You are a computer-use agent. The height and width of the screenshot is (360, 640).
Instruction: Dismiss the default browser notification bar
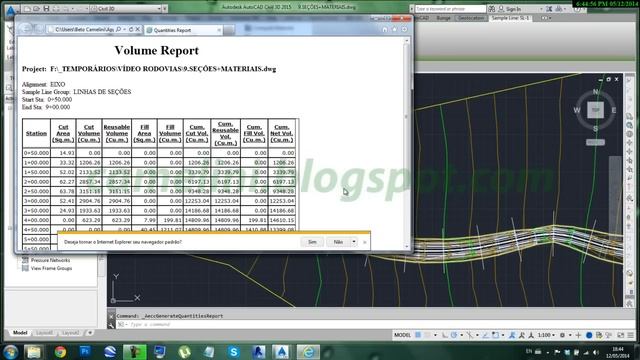click(364, 242)
